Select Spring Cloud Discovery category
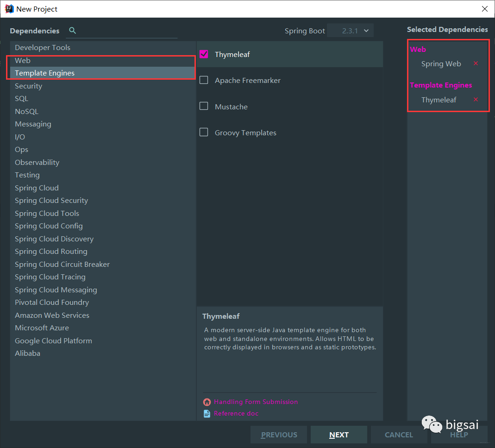 (x=103, y=239)
